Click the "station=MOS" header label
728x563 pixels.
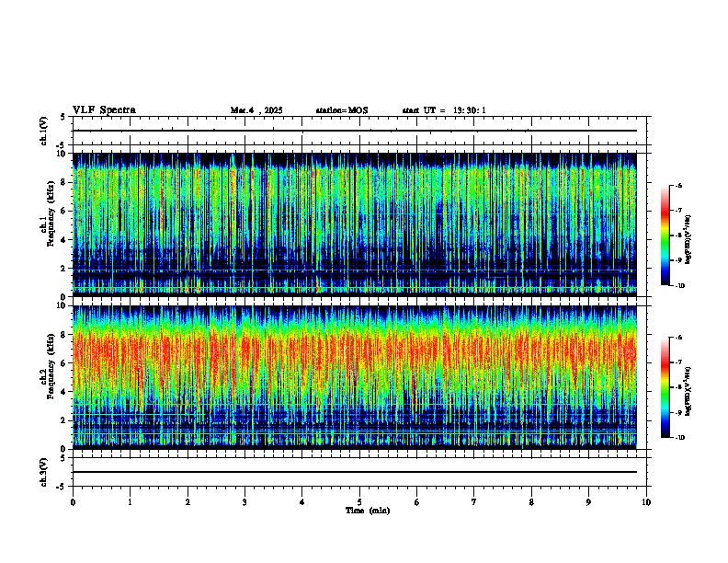point(342,110)
